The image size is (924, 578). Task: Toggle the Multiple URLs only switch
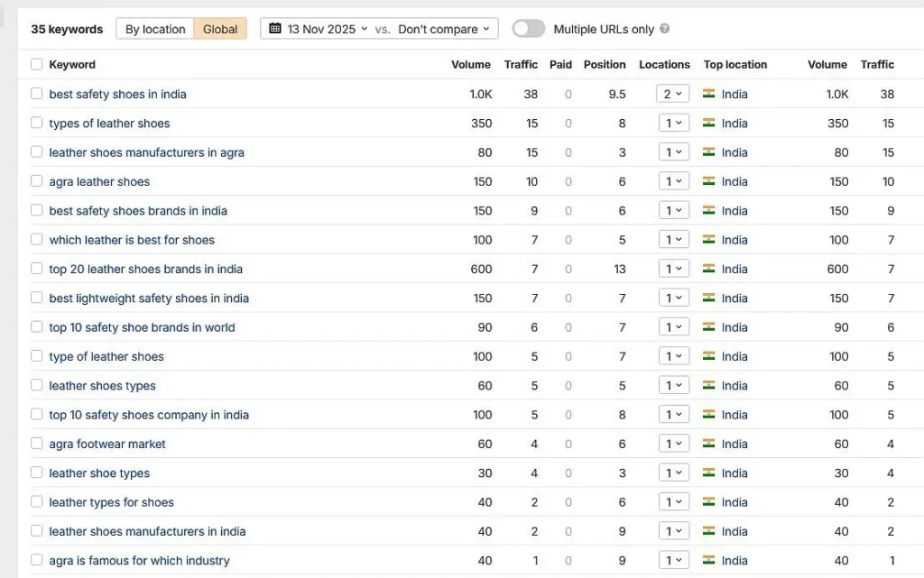tap(529, 28)
